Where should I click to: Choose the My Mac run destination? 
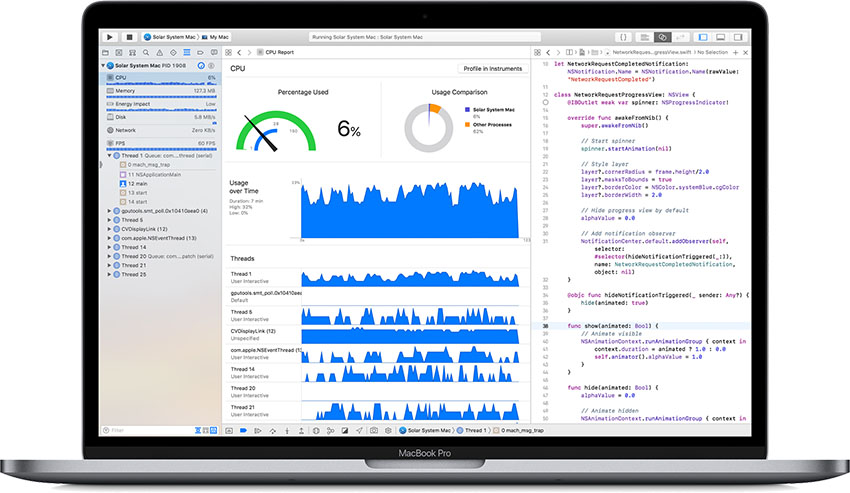tap(216, 37)
